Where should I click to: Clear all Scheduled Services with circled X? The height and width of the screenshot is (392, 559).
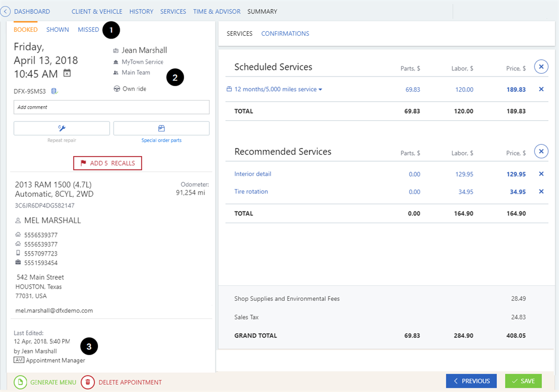pos(541,67)
